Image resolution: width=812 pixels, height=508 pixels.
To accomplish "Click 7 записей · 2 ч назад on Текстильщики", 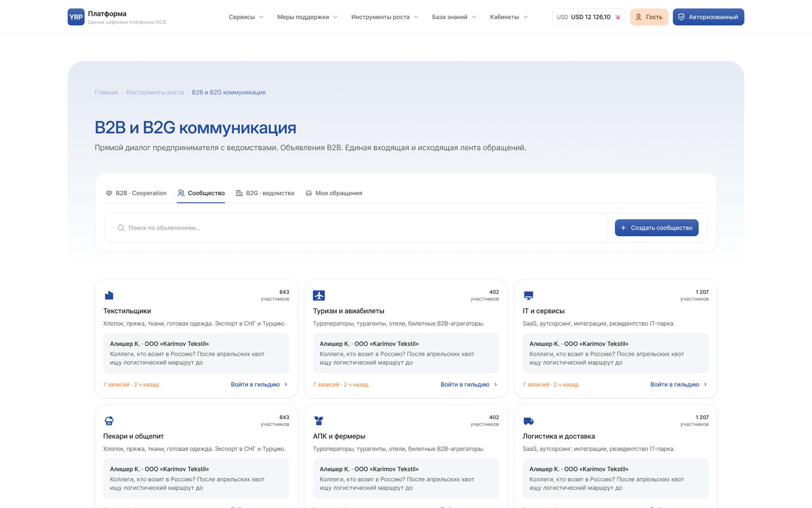I will 131,385.
